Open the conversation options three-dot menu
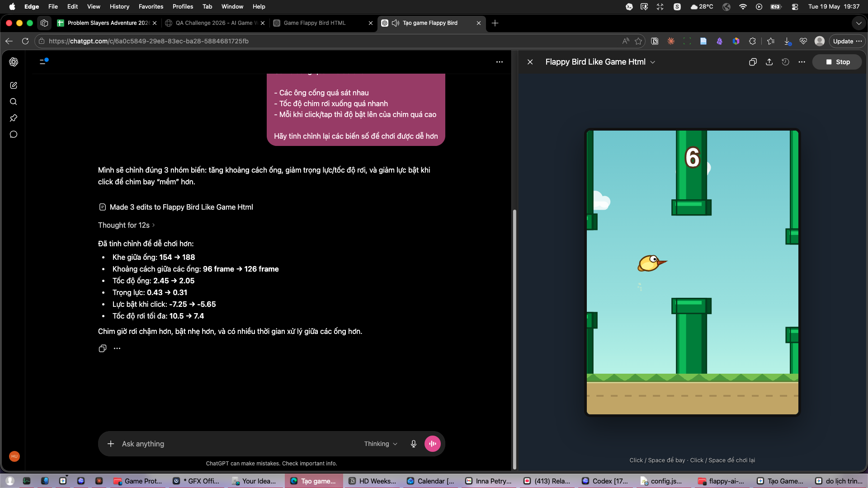 500,62
